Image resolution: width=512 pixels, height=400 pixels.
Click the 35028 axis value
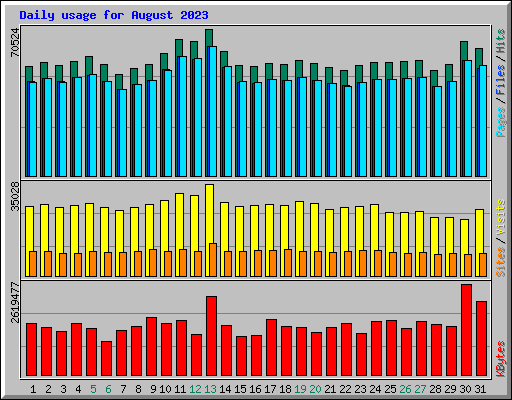pyautogui.click(x=15, y=197)
